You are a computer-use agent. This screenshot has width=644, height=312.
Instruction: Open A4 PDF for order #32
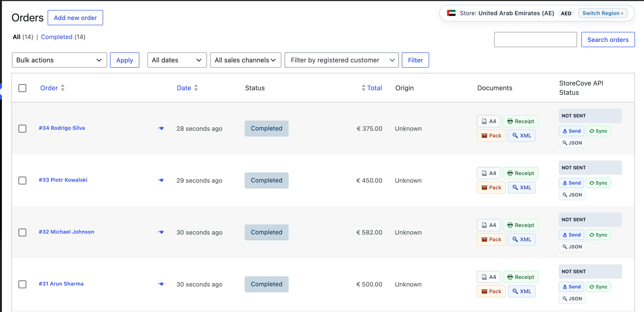coord(488,225)
